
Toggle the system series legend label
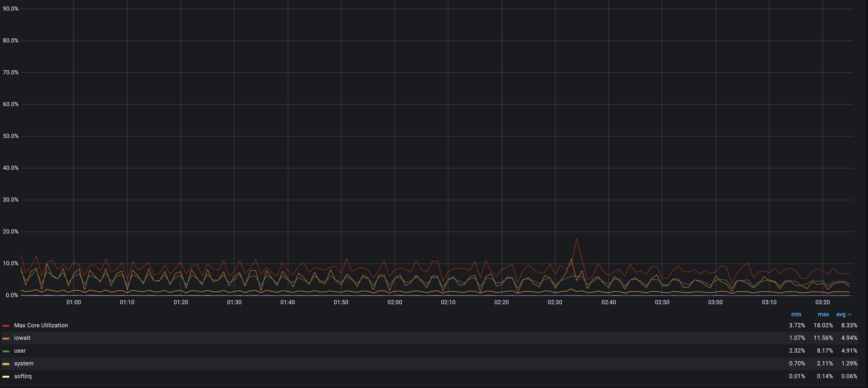click(x=24, y=364)
